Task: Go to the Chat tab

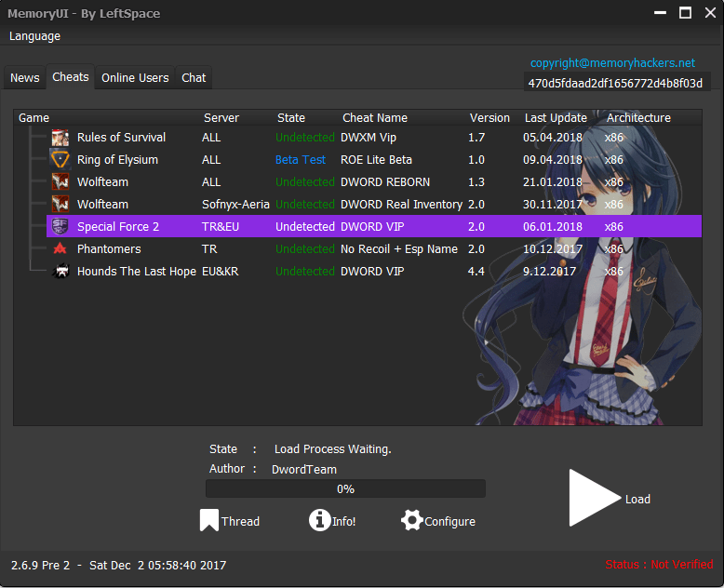Action: tap(194, 77)
